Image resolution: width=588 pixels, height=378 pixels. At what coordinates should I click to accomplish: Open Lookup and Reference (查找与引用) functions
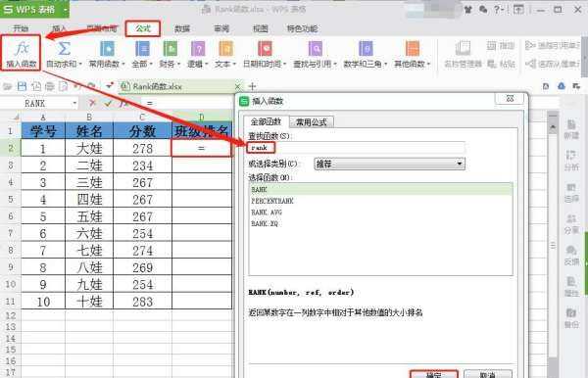tap(316, 49)
